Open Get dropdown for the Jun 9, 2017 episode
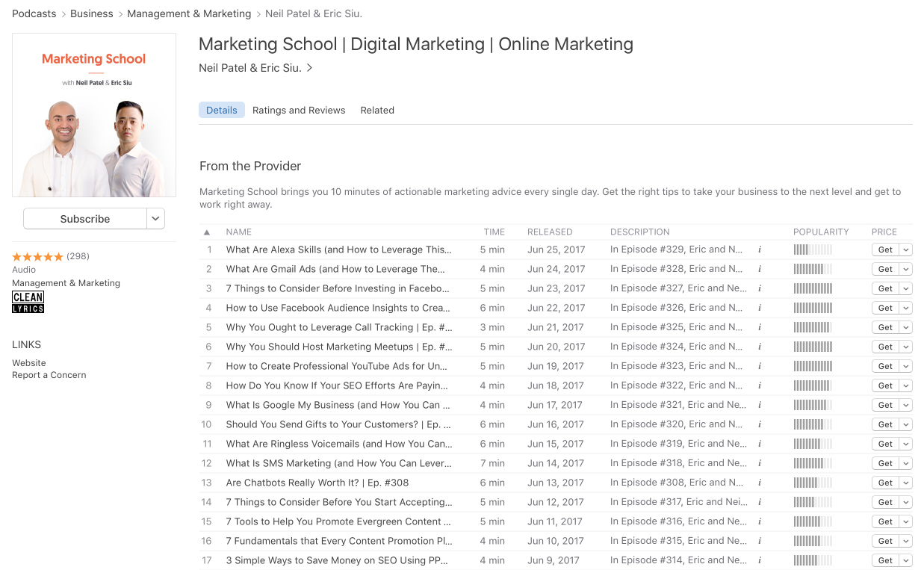The image size is (924, 570). pos(906,560)
